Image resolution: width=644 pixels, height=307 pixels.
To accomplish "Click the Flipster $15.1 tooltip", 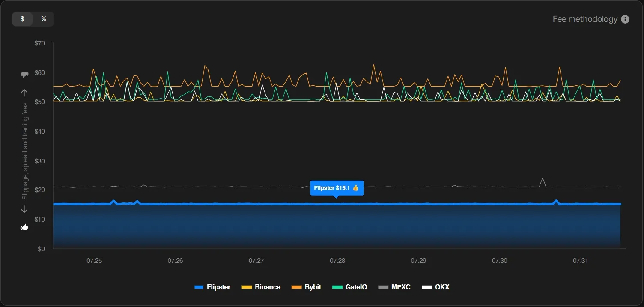I will pyautogui.click(x=337, y=188).
